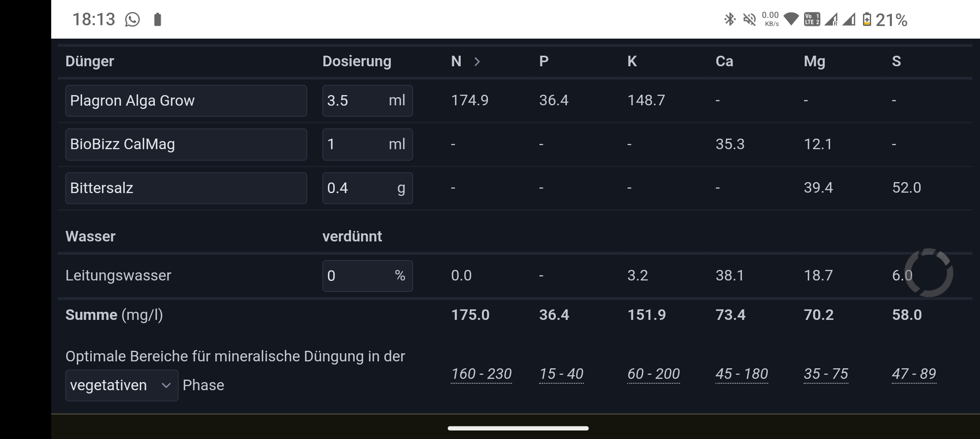Edit the Bittersalz 0.4 g dosage
Screen dimensions: 980x439
point(367,188)
